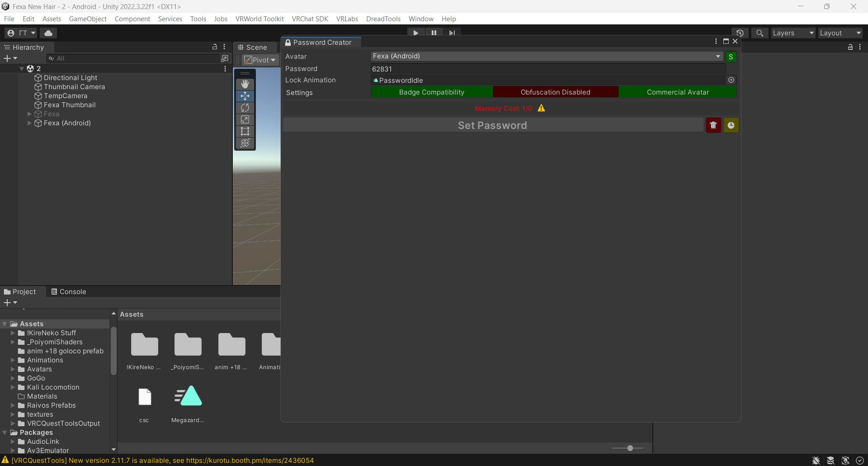Open the cloud services button
Viewport: 868px width, 466px height.
pyautogui.click(x=48, y=33)
